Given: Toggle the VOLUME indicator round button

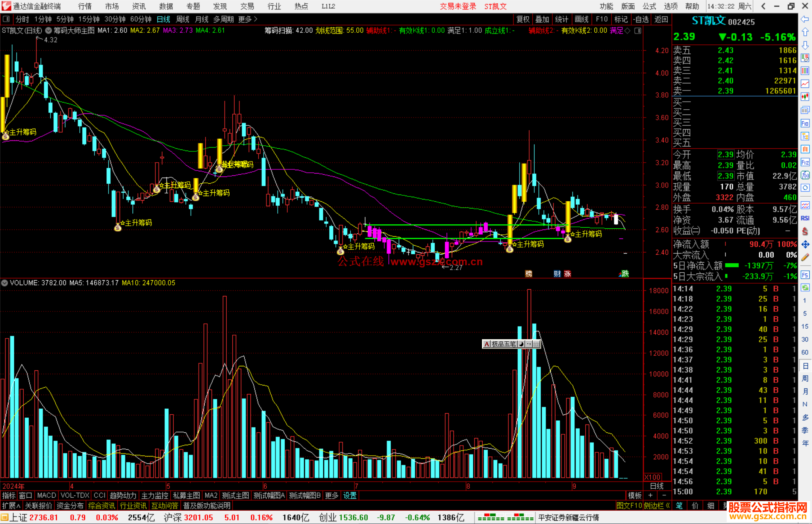Looking at the screenshot, I should pos(5,283).
